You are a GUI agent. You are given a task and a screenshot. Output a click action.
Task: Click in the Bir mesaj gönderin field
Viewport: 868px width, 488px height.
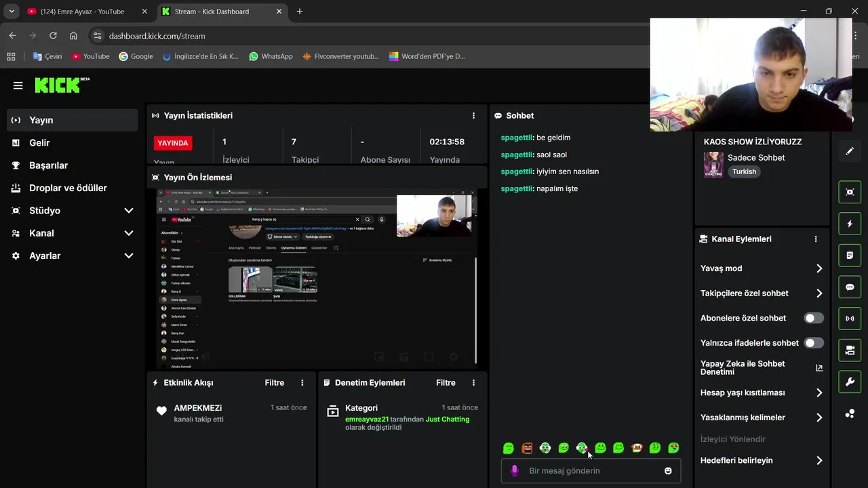pyautogui.click(x=591, y=470)
